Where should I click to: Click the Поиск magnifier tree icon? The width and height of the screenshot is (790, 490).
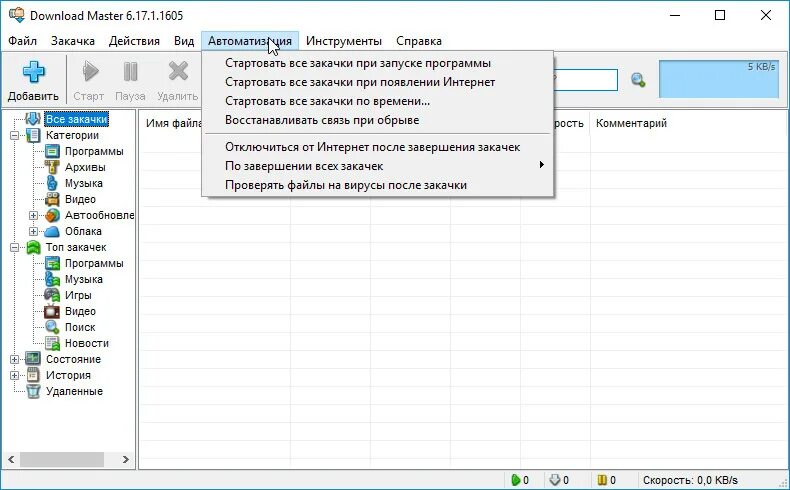(x=52, y=327)
